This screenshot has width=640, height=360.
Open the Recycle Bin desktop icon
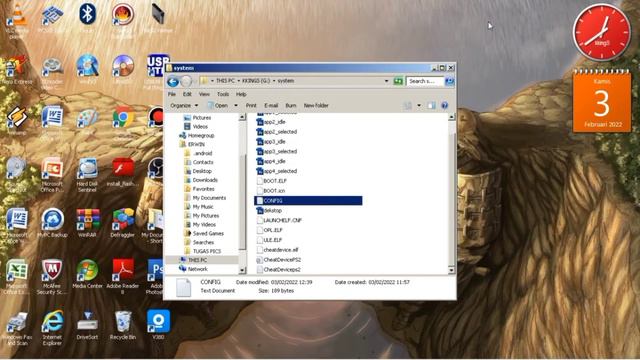point(122,325)
